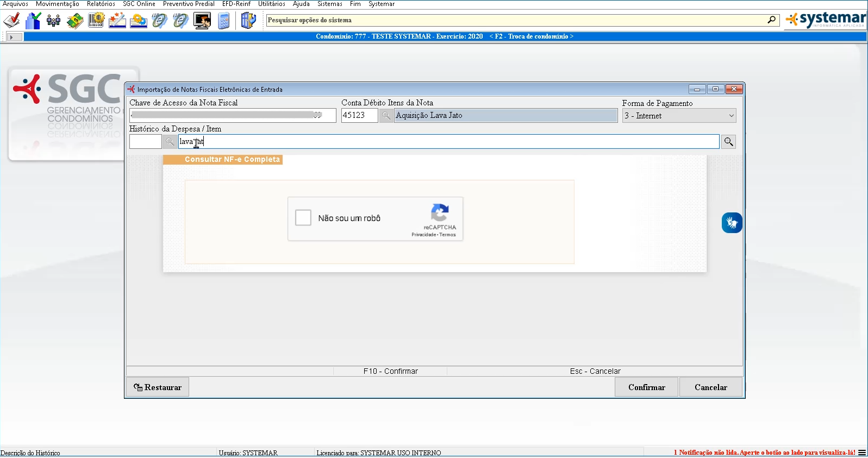Viewport: 868px width, 458px height.
Task: Click the buildings with checkmark toolbar icon
Action: pos(33,21)
